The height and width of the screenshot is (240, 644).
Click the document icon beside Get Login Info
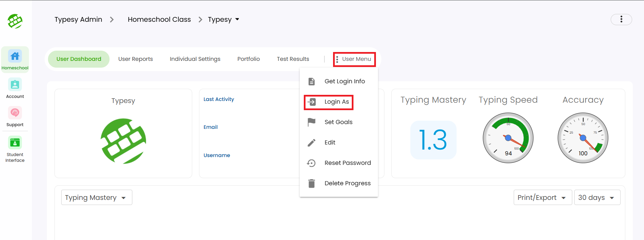[311, 81]
